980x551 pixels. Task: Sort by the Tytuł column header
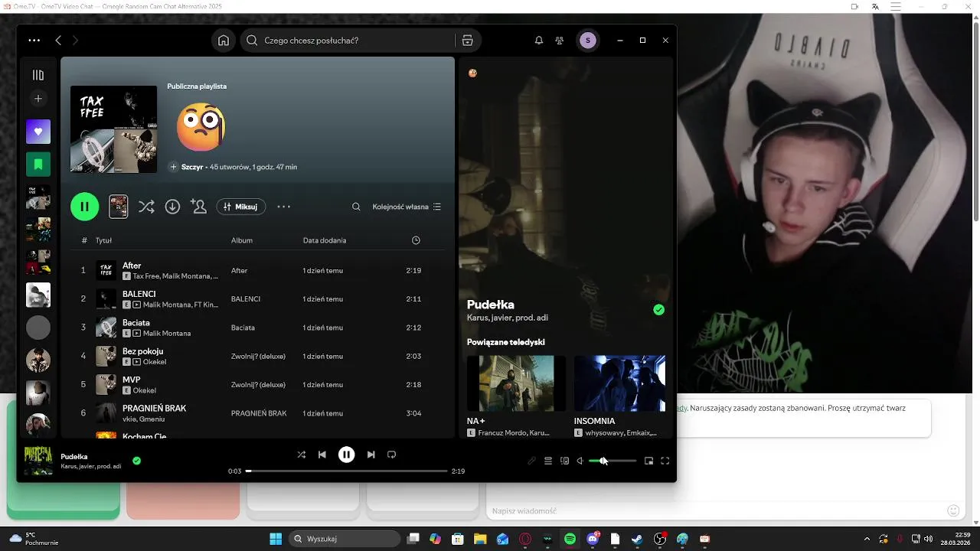103,240
